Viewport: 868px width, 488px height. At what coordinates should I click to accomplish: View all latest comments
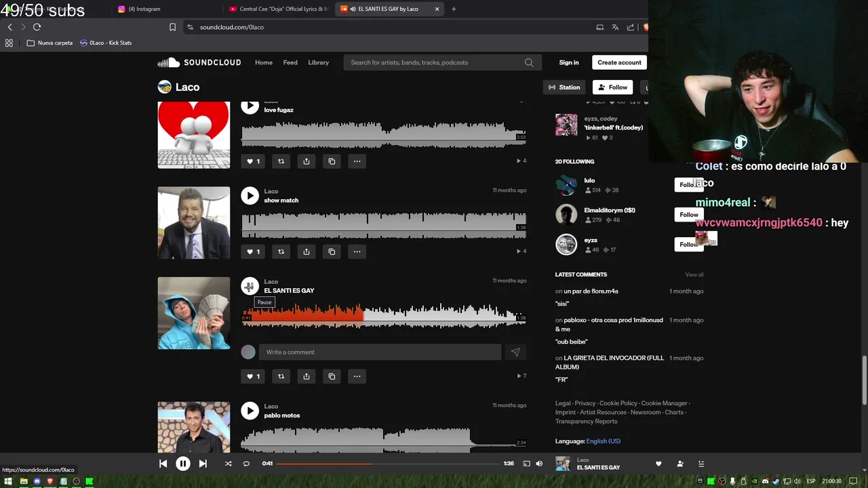694,274
